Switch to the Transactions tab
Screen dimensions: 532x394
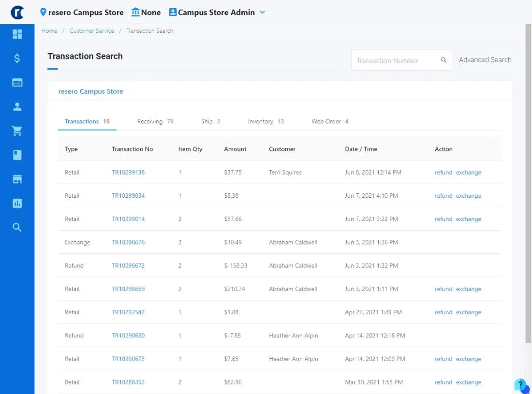click(87, 121)
